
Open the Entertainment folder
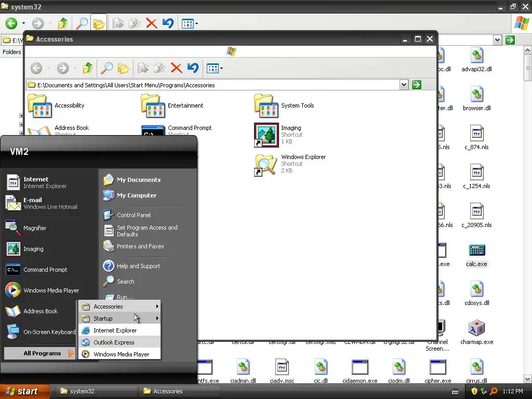point(172,105)
